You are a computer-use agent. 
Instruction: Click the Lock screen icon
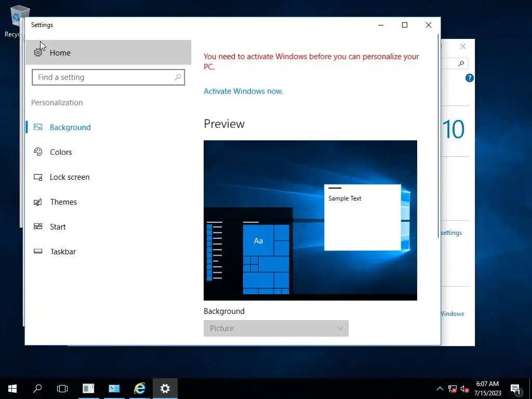tap(38, 177)
